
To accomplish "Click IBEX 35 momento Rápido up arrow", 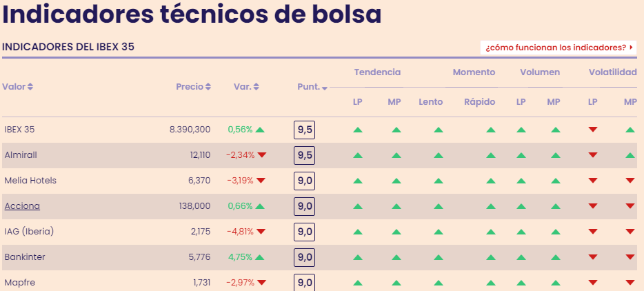I will 490,130.
